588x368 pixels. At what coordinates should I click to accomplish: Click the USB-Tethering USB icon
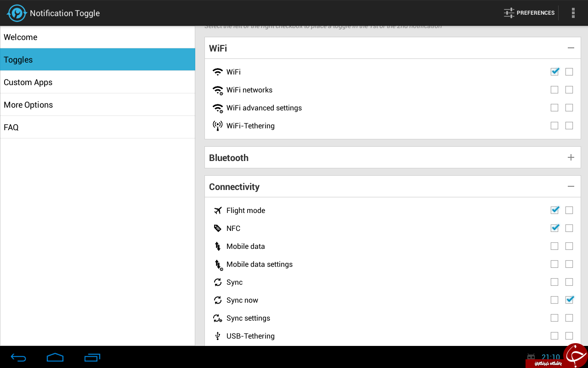tap(218, 336)
